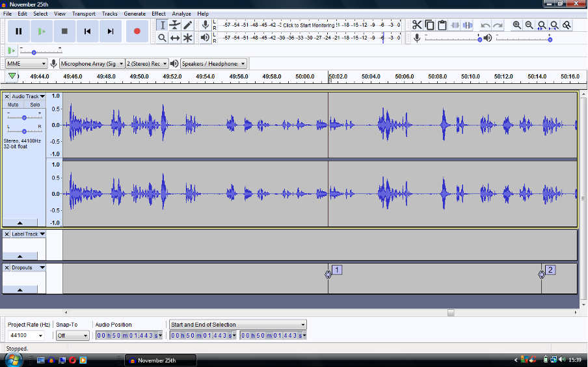Fit project to width zoom icon
This screenshot has width=588, height=367.
tap(554, 25)
